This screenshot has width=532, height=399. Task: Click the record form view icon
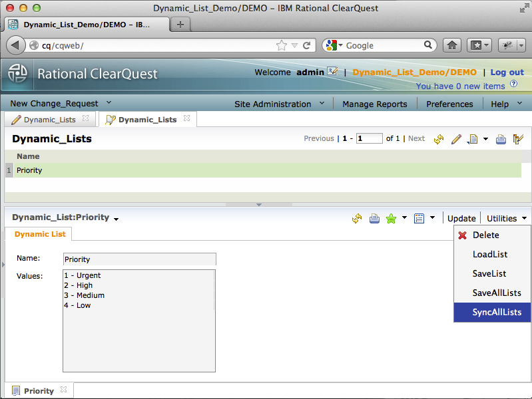pyautogui.click(x=419, y=219)
